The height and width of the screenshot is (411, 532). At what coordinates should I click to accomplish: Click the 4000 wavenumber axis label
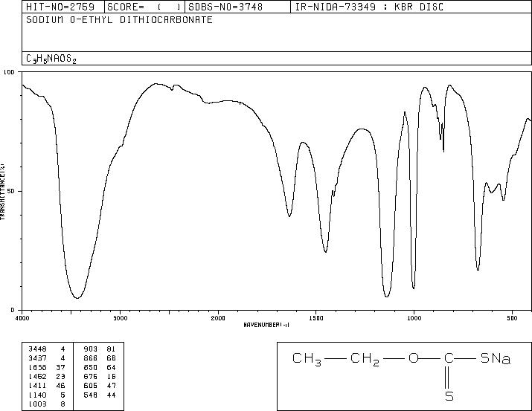tap(22, 318)
